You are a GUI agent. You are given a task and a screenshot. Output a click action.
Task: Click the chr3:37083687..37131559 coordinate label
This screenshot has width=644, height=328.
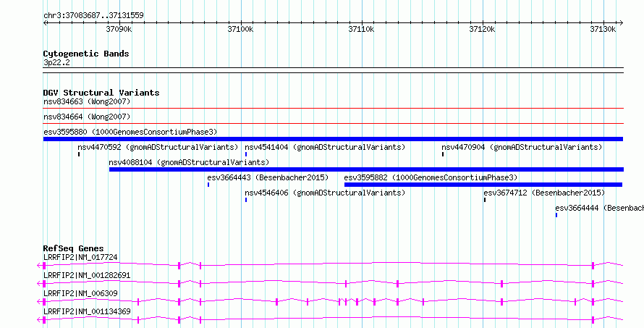[93, 16]
